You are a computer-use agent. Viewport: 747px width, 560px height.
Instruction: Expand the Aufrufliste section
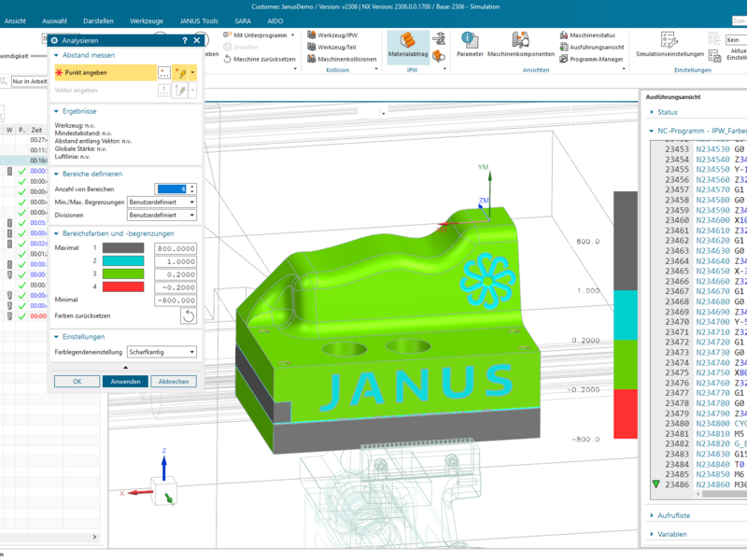pos(652,515)
